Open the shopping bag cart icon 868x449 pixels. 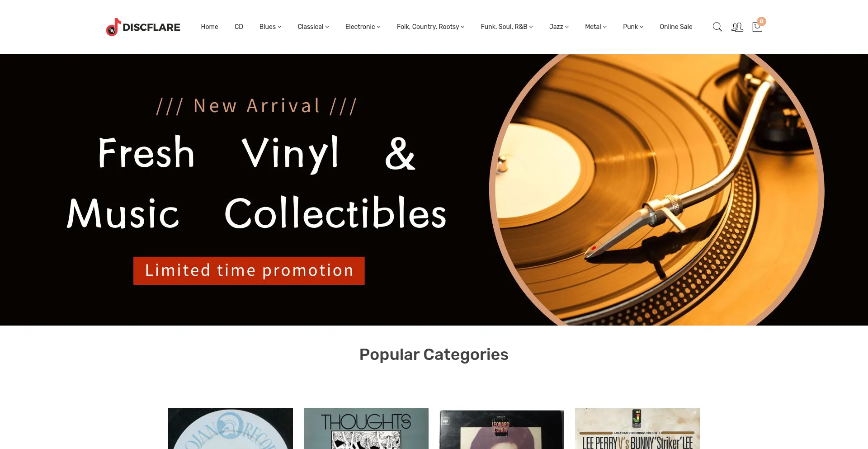757,27
